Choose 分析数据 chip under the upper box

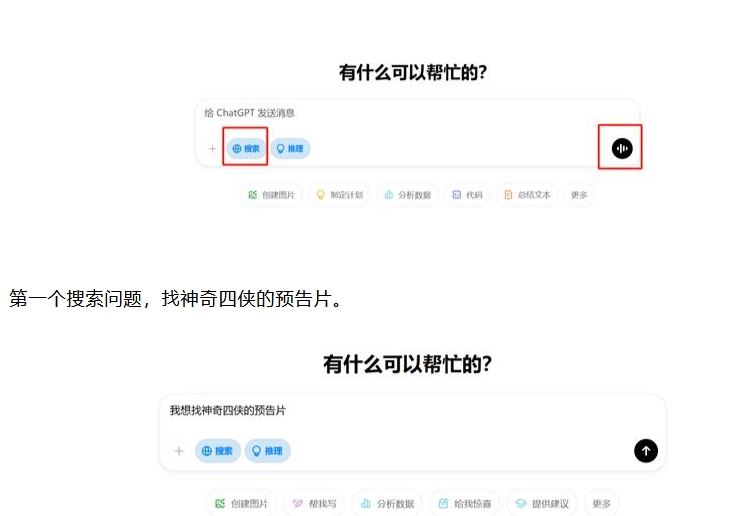(x=407, y=194)
